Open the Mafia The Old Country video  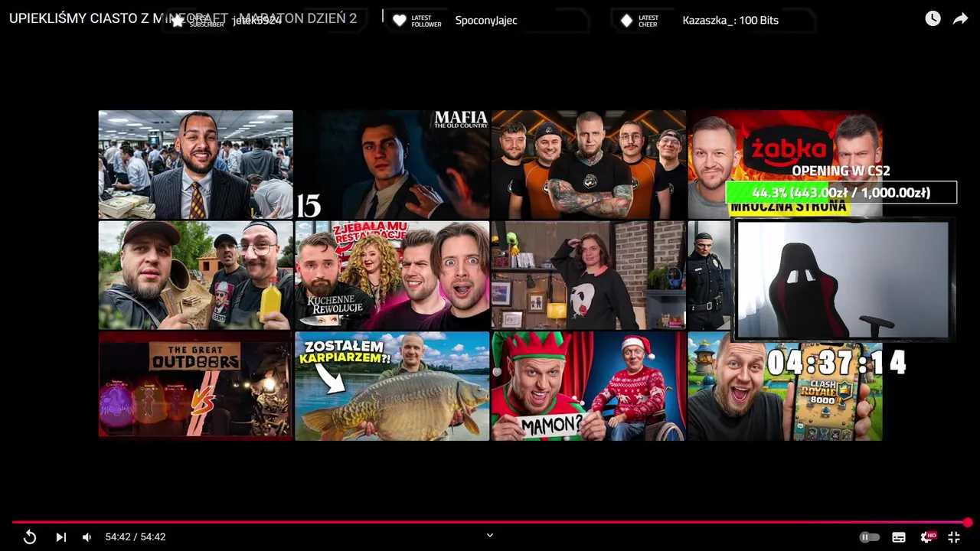point(392,165)
